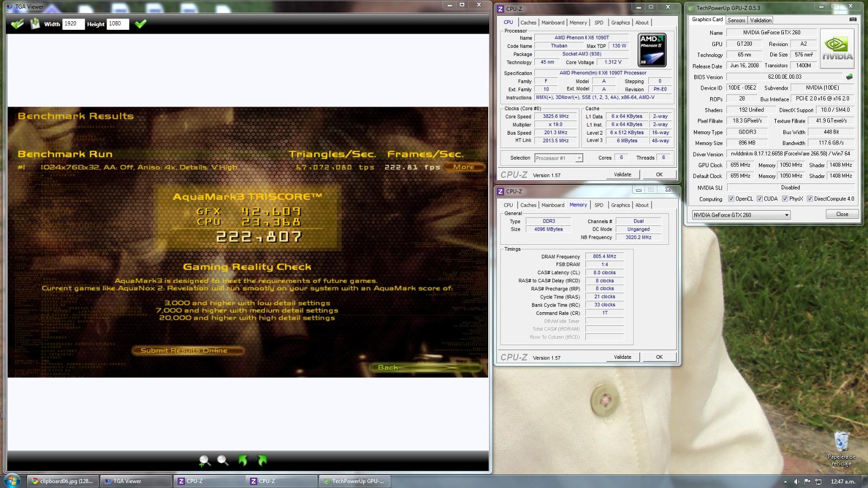Image resolution: width=868 pixels, height=488 pixels.
Task: Click the 12:47 a.m. taskbar clock
Action: (x=843, y=481)
